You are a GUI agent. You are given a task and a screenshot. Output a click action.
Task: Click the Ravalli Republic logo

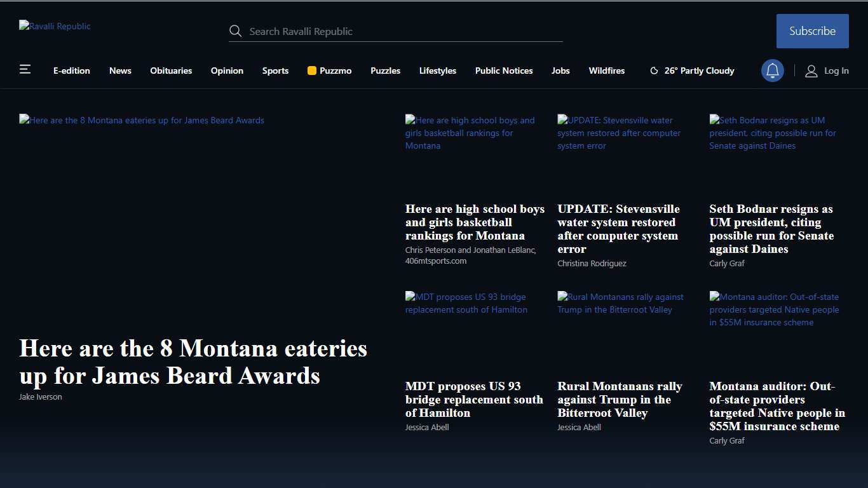[x=55, y=26]
